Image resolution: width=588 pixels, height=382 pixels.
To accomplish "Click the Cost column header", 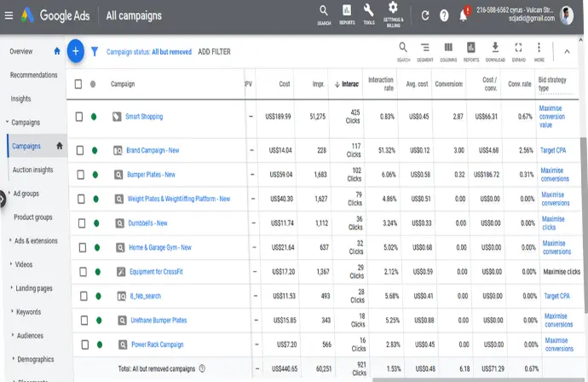I will (285, 84).
